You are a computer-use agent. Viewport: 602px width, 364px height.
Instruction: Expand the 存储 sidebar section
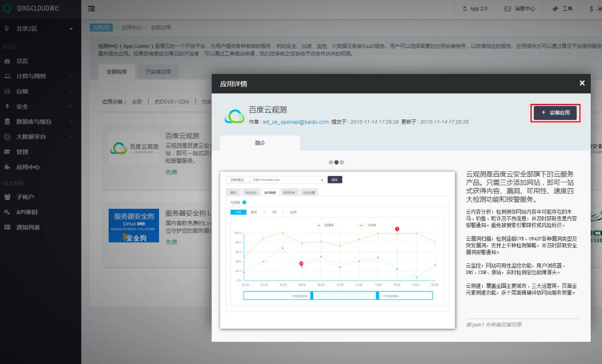coord(40,91)
